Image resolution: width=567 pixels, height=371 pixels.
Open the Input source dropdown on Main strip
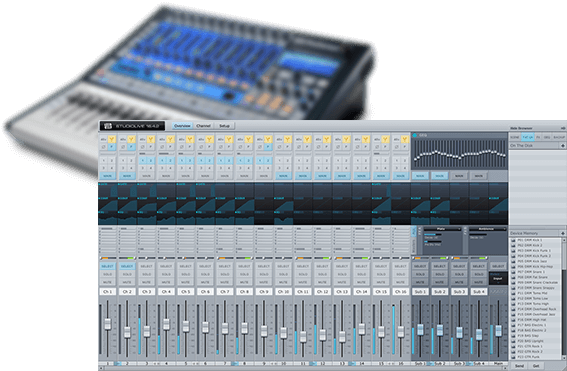(498, 278)
